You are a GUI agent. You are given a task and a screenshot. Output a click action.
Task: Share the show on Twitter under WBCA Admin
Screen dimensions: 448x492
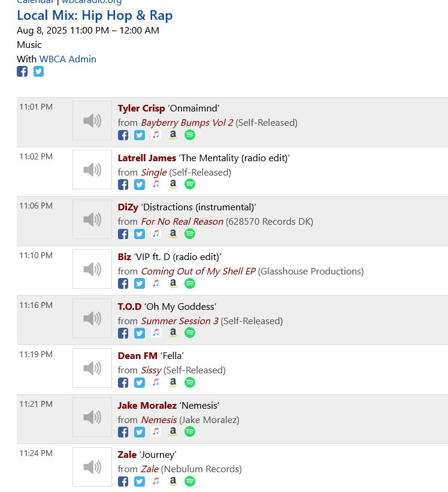click(x=38, y=71)
